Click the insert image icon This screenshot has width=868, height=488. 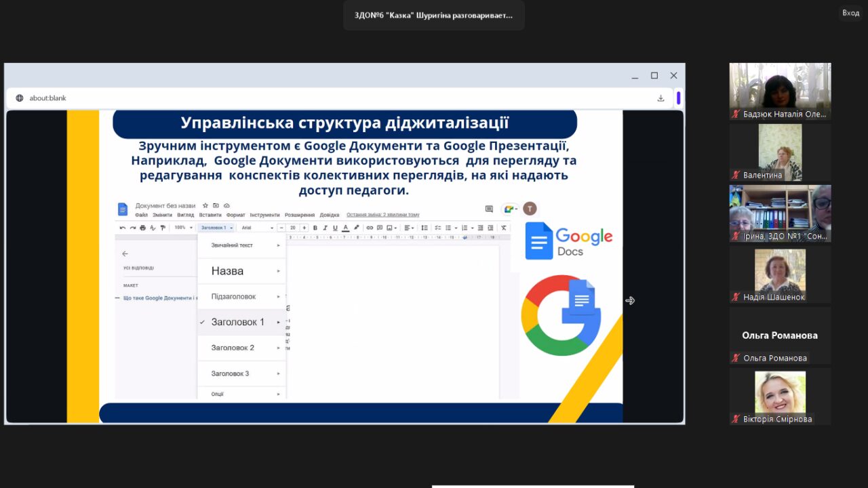(x=390, y=228)
